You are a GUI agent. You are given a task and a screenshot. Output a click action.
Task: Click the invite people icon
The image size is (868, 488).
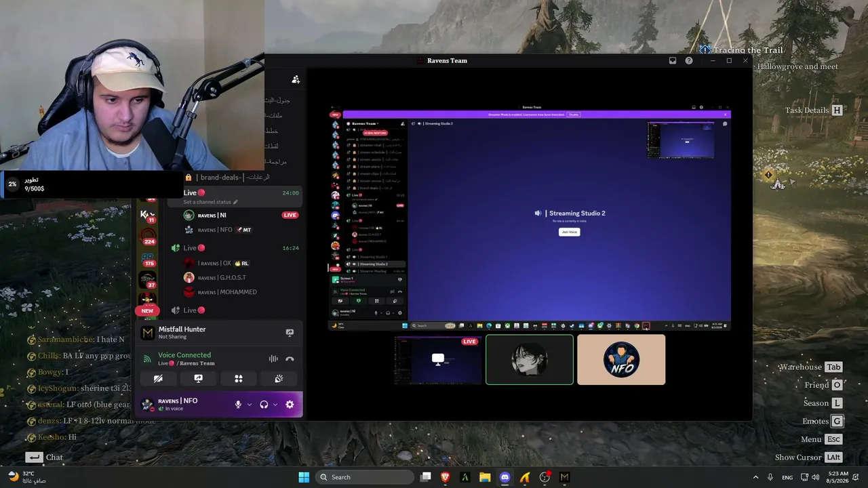[296, 79]
